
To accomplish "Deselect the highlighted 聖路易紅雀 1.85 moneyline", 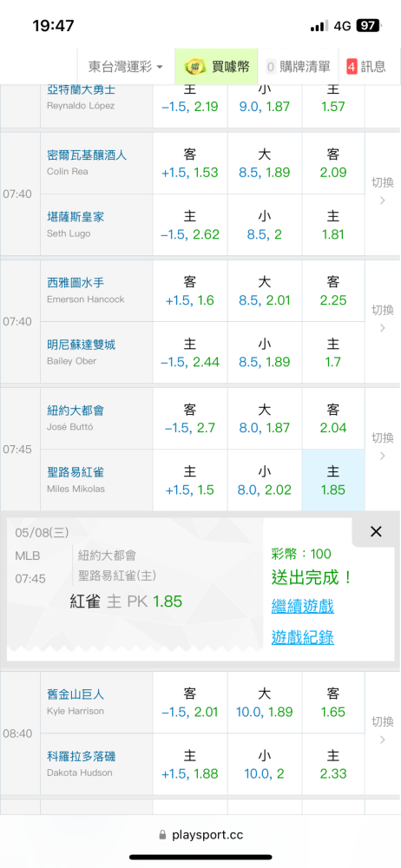I will pyautogui.click(x=333, y=480).
